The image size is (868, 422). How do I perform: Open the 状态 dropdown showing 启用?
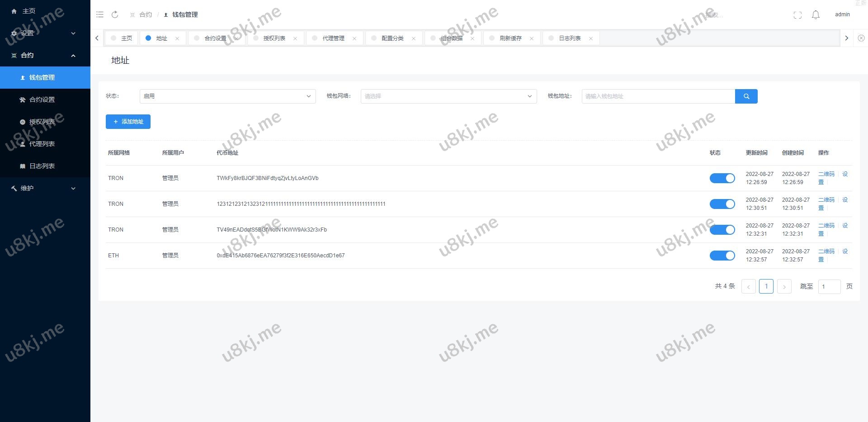pos(227,96)
